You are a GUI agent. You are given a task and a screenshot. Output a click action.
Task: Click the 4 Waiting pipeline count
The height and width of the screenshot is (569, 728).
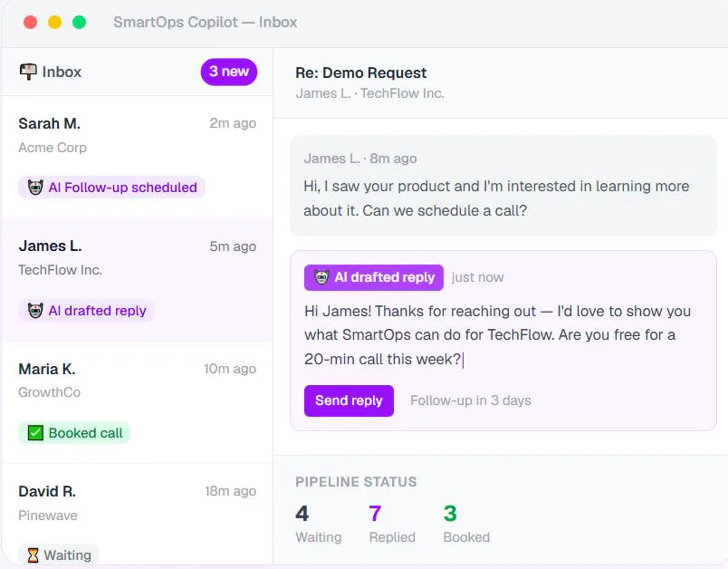coord(319,525)
